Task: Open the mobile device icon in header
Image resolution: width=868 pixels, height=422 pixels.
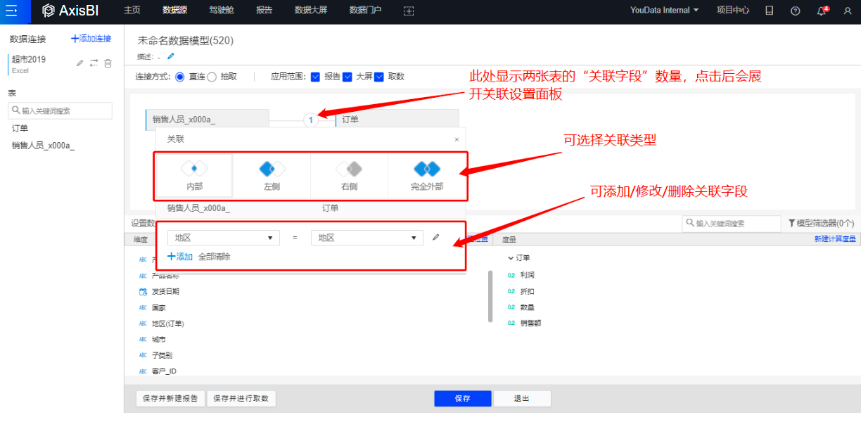Action: 770,11
